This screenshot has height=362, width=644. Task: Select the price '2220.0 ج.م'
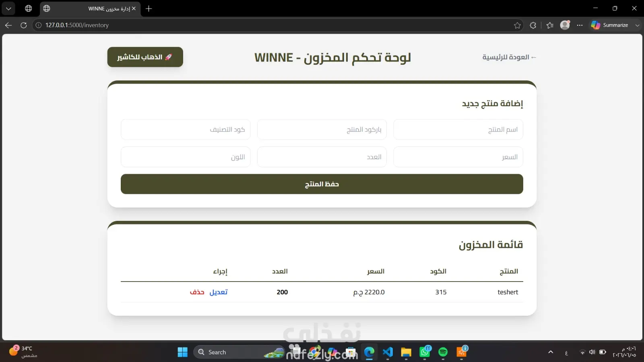click(x=369, y=292)
